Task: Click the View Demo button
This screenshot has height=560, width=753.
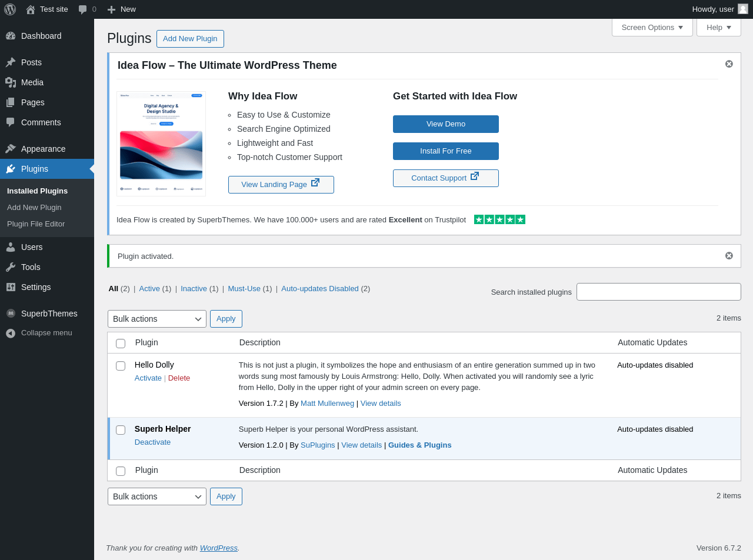Action: pyautogui.click(x=446, y=124)
